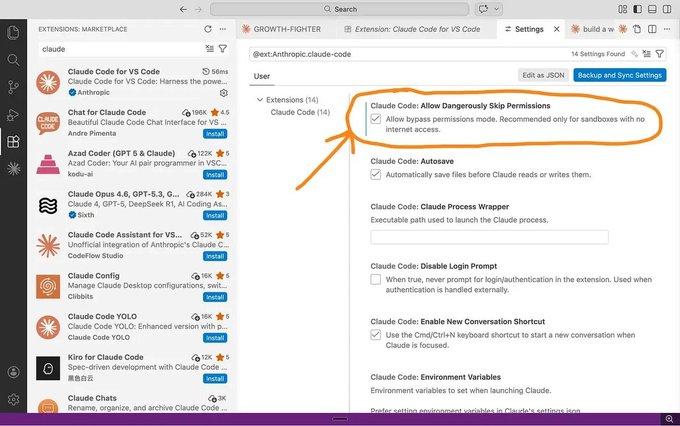Collapse the Extensions (14) tree node
Viewport: 680px width, 426px height.
[260, 100]
